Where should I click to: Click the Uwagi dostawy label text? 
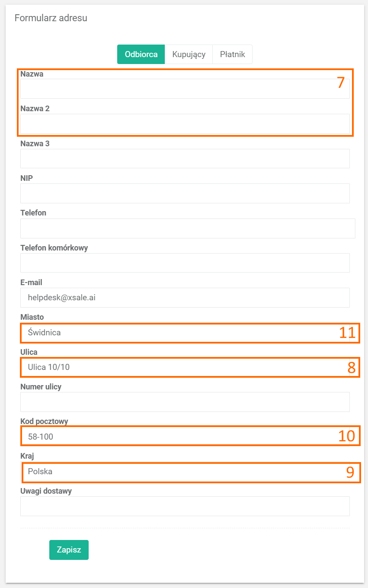pos(46,491)
